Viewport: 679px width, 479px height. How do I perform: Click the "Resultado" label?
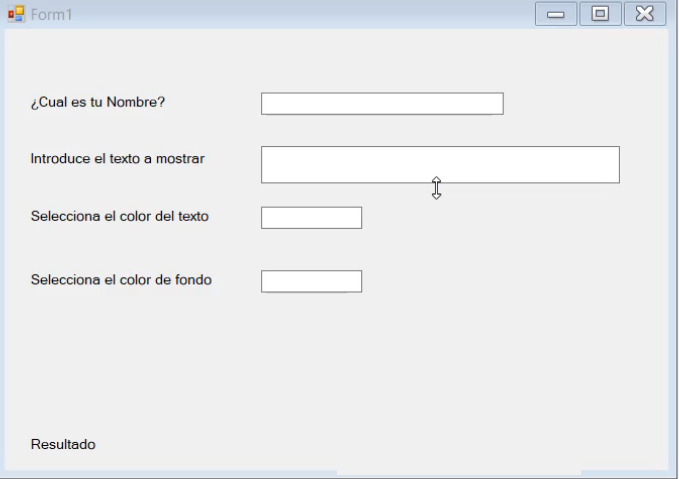pos(63,445)
